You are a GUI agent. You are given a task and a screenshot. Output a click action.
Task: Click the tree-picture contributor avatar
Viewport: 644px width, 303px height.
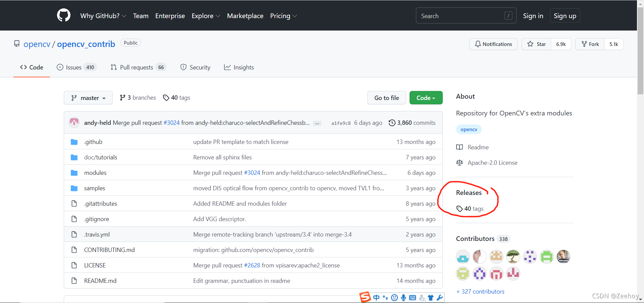point(513,257)
